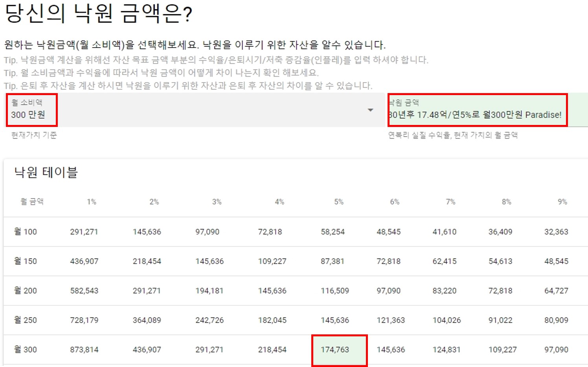Image resolution: width=588 pixels, height=367 pixels.
Task: Click the 9% column header
Action: (562, 202)
